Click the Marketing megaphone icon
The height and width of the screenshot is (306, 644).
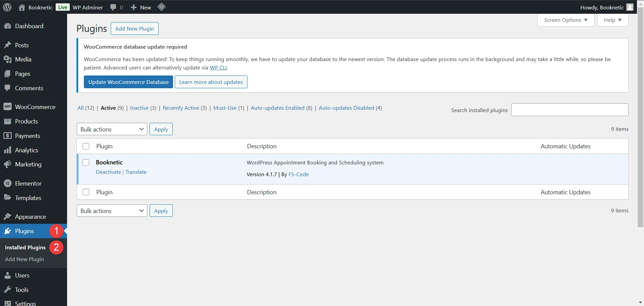(7, 164)
